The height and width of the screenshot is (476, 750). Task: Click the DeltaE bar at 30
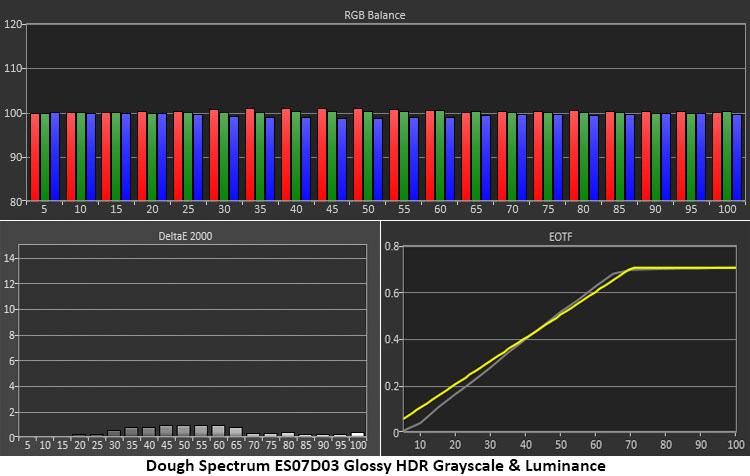tap(114, 433)
